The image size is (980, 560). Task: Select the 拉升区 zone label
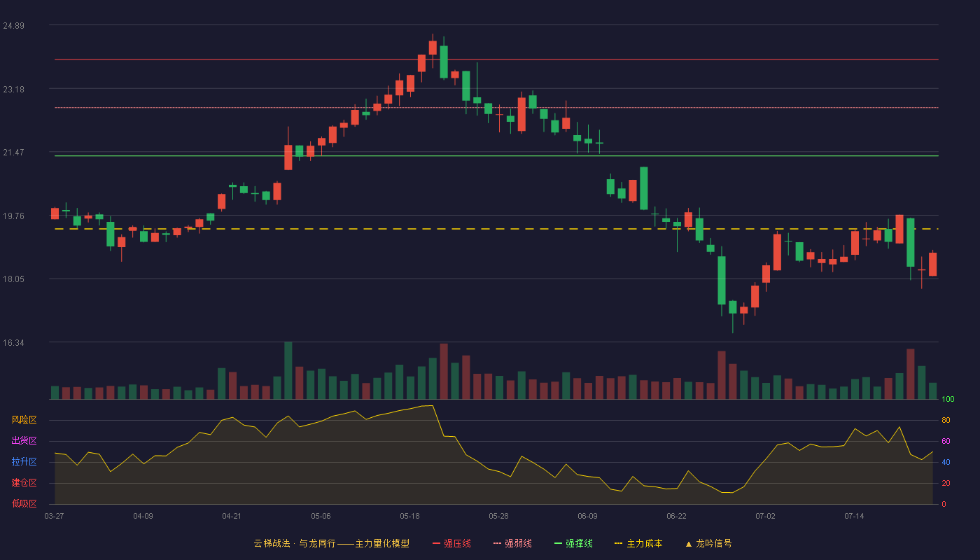[24, 462]
